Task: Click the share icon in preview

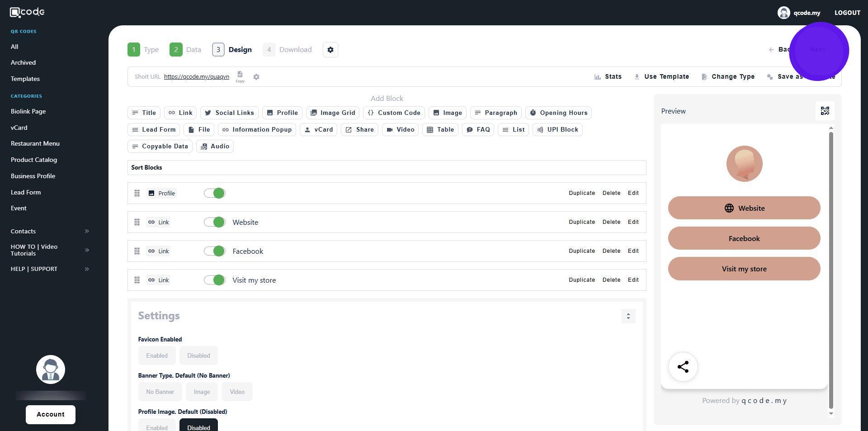Action: [683, 367]
